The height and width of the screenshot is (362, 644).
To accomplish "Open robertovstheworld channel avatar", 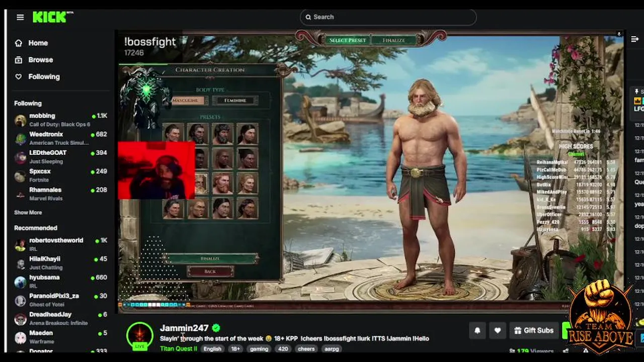I will [x=20, y=245].
